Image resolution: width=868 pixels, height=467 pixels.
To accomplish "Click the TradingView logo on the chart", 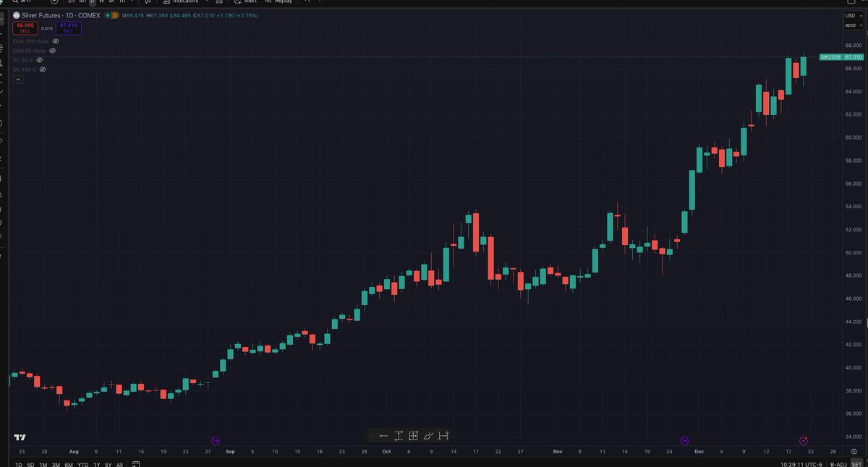I will [20, 437].
